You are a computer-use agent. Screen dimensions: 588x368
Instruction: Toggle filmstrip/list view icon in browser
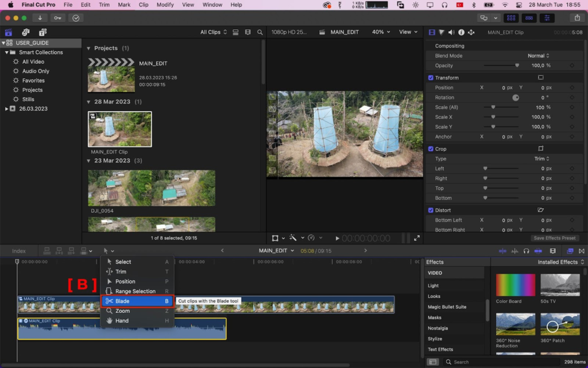click(235, 32)
